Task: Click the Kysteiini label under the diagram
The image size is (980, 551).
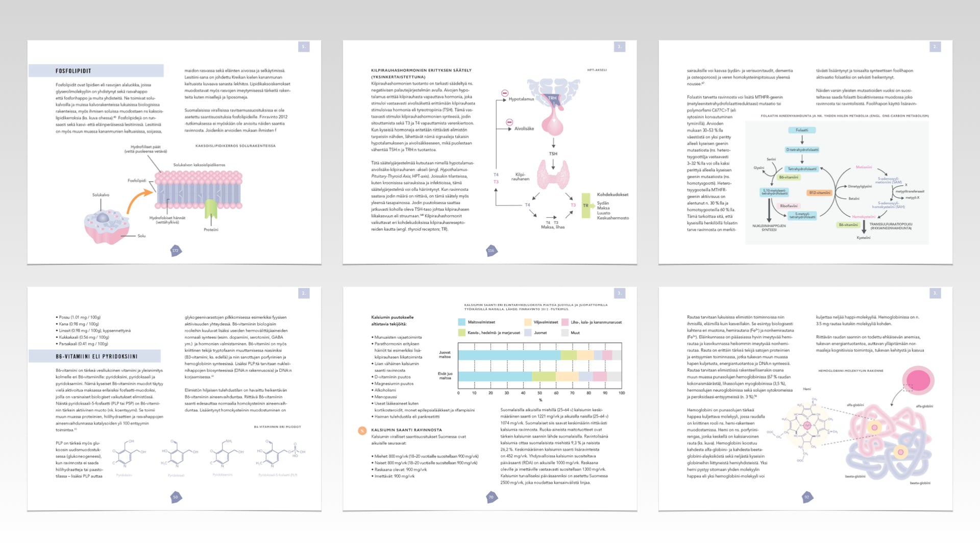Action: 864,238
